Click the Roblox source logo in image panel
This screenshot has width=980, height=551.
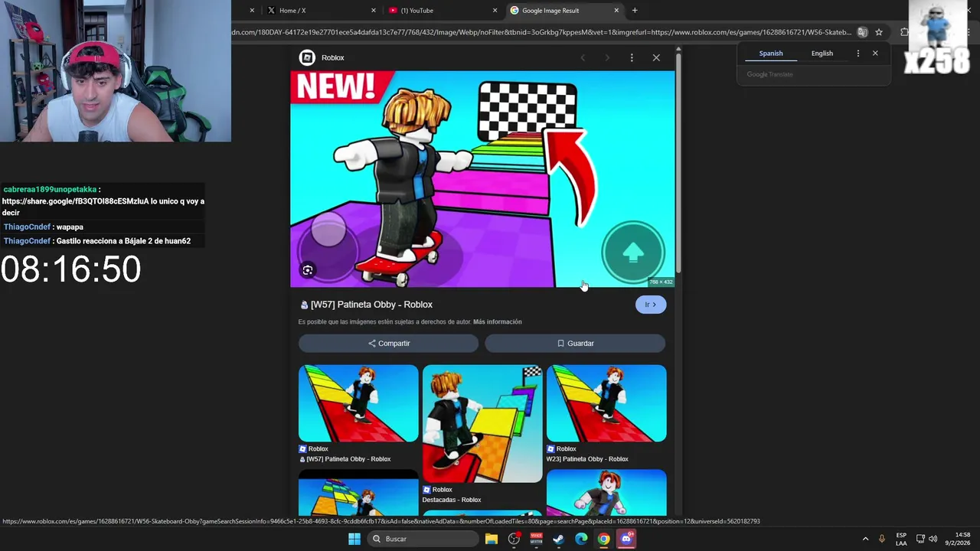pyautogui.click(x=307, y=57)
